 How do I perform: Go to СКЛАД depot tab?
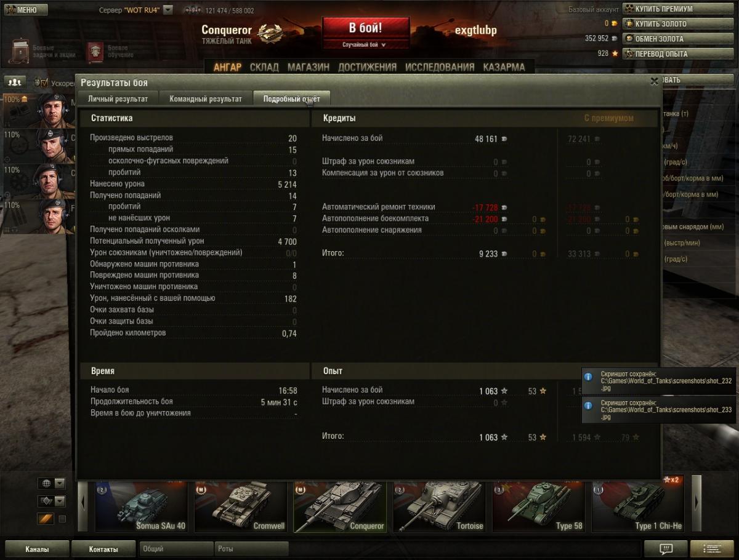[x=264, y=67]
